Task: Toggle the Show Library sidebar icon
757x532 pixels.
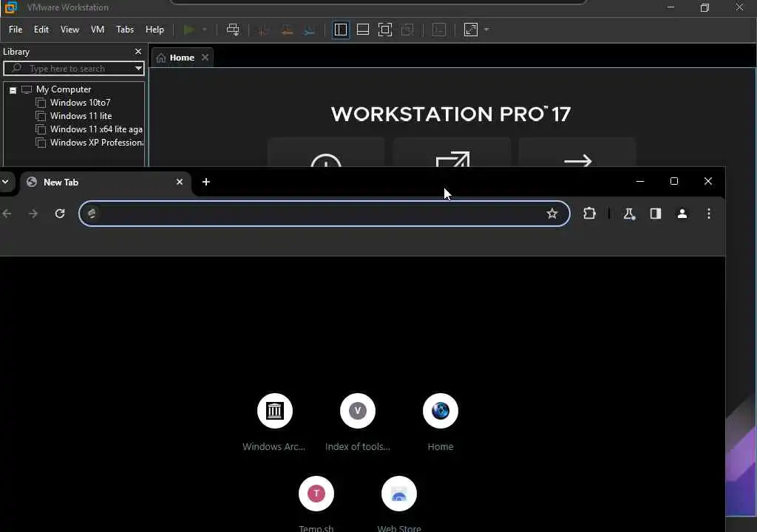Action: coord(341,30)
